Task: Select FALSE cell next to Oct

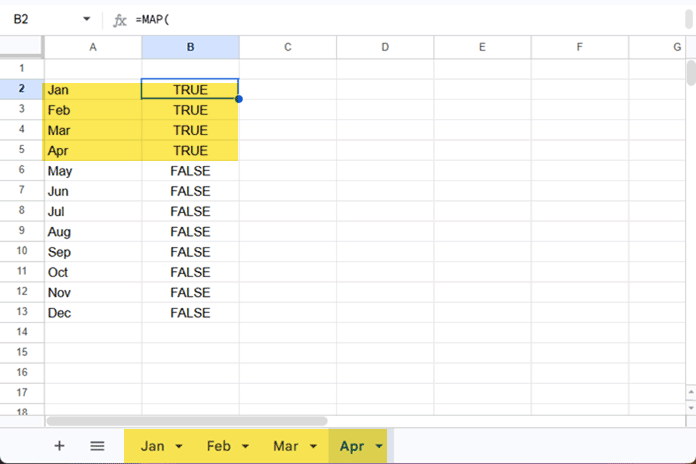Action: pyautogui.click(x=190, y=272)
